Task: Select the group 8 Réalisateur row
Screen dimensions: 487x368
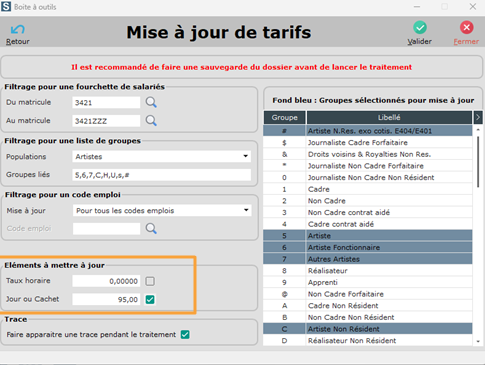Action: pyautogui.click(x=368, y=271)
